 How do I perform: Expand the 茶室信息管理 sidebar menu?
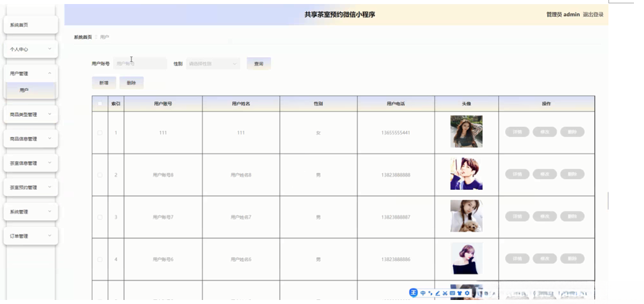(x=31, y=163)
